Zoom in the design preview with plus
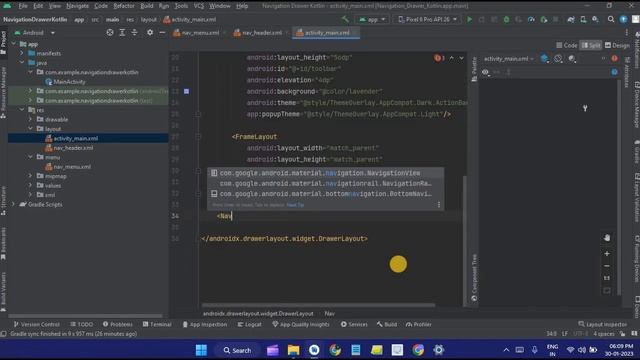Viewport: 640px width, 360px height. coord(607,253)
